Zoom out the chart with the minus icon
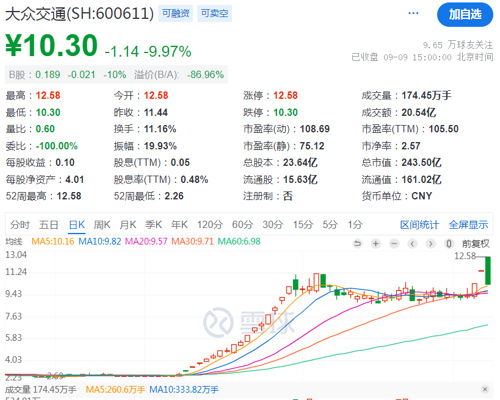Image resolution: width=500 pixels, height=400 pixels. 394,244
